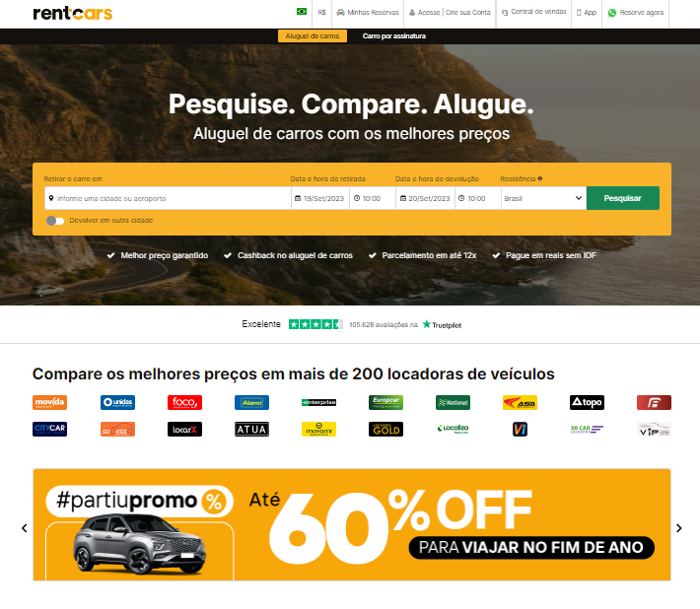Show next promo banner with right arrow
Viewport: 700px width, 609px height.
tap(679, 528)
